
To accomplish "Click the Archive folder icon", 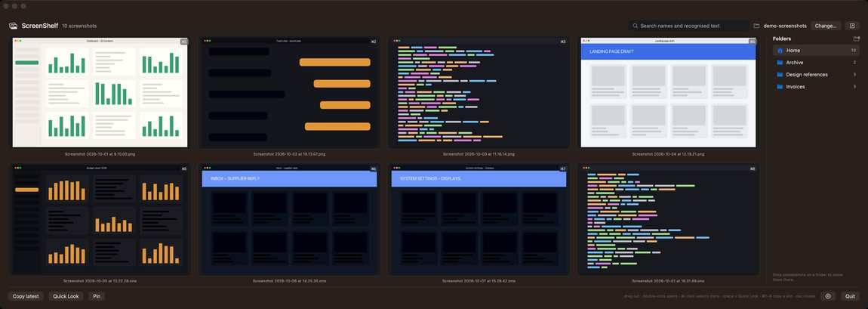I will [x=780, y=63].
